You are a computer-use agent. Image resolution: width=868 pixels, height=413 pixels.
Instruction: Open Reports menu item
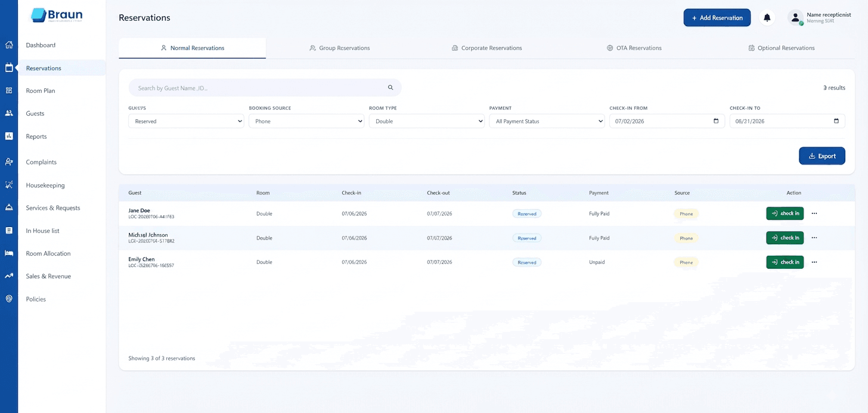coord(36,136)
